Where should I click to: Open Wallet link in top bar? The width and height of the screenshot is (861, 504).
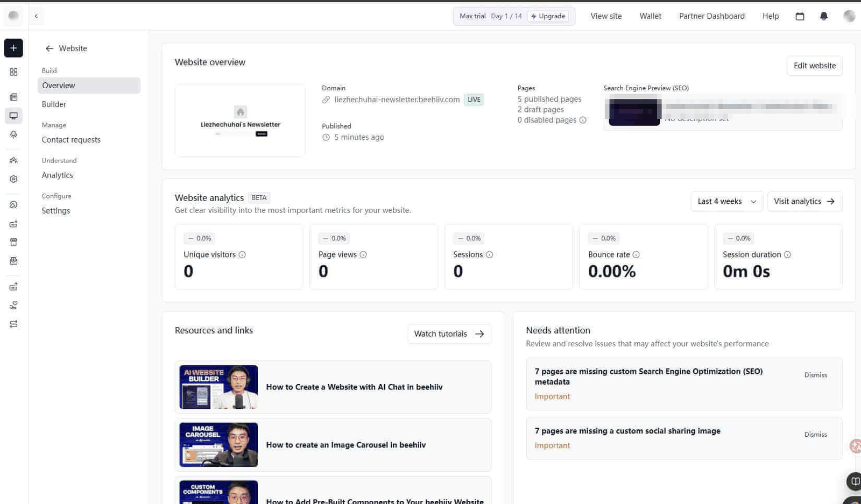click(x=650, y=16)
